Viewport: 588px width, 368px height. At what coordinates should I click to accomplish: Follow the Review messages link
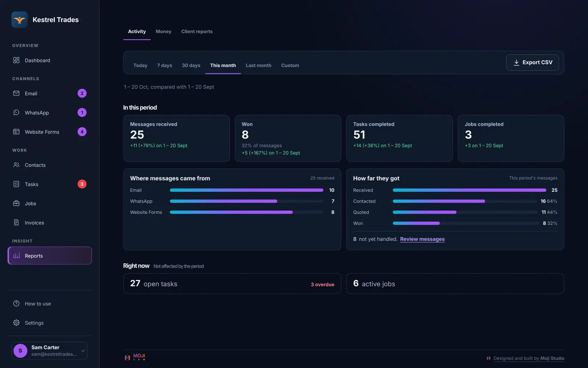coord(422,239)
